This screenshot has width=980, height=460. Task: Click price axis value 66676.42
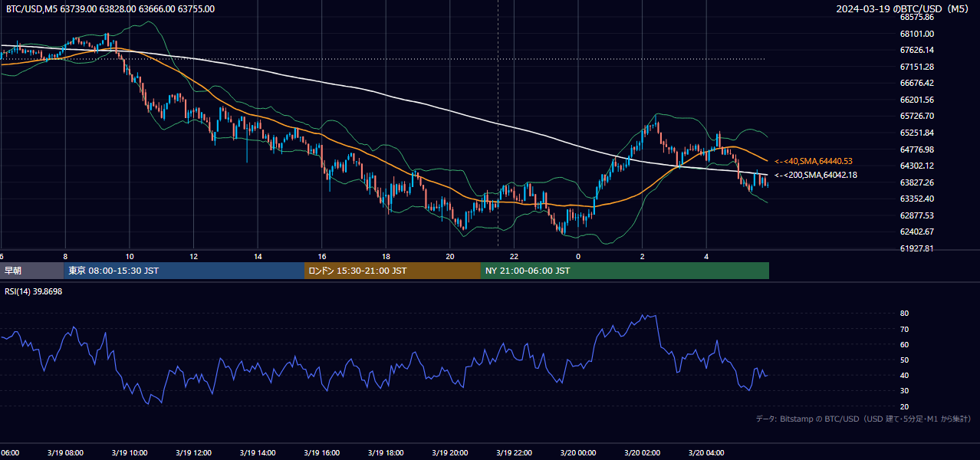pyautogui.click(x=916, y=83)
